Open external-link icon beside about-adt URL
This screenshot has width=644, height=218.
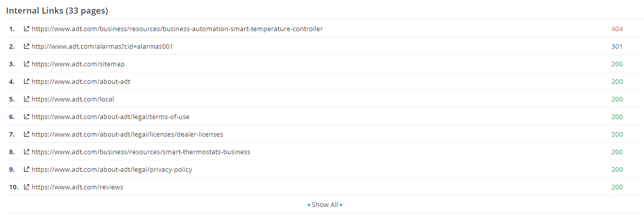point(27,82)
